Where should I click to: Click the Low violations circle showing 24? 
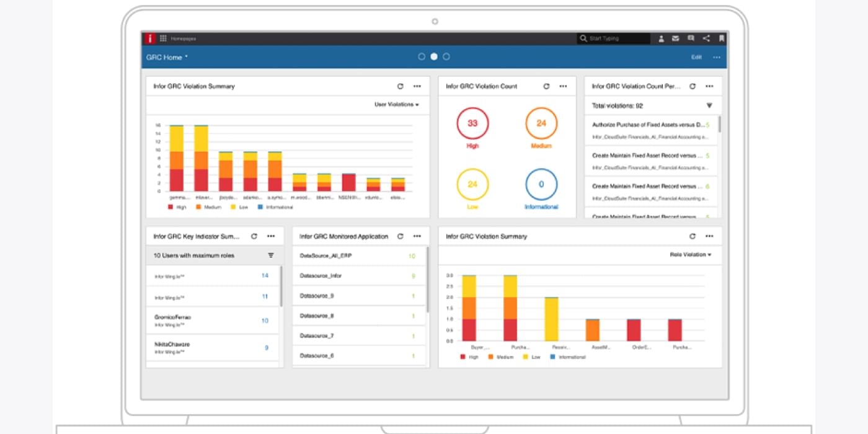472,184
